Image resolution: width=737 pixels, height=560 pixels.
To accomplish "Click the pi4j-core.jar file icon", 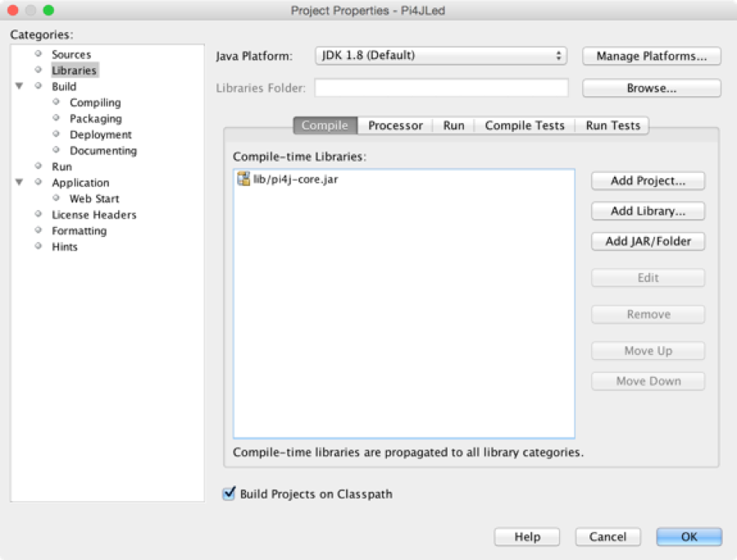I will coord(243,179).
